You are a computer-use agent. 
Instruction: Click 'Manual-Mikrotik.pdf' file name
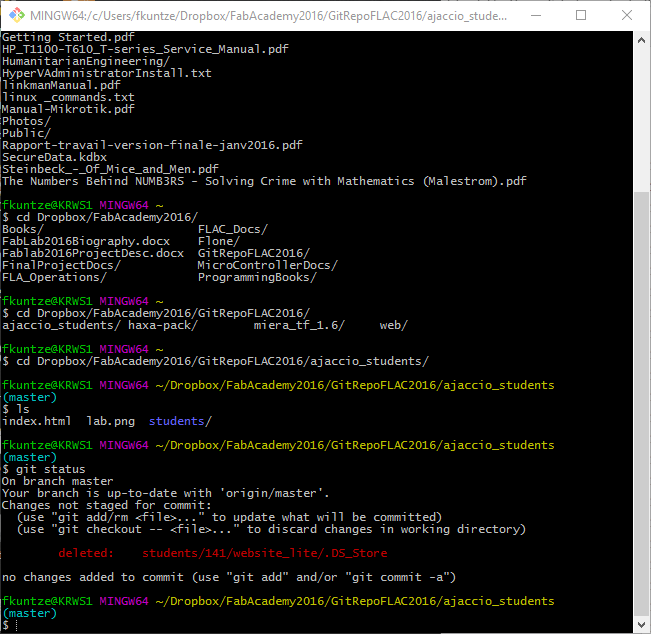coord(68,109)
